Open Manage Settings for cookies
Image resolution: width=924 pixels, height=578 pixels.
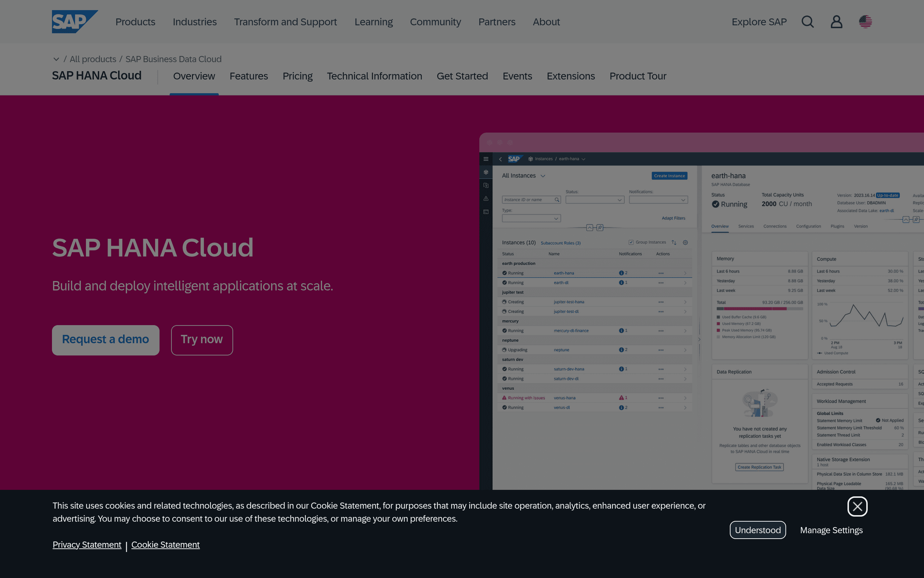[x=831, y=530]
